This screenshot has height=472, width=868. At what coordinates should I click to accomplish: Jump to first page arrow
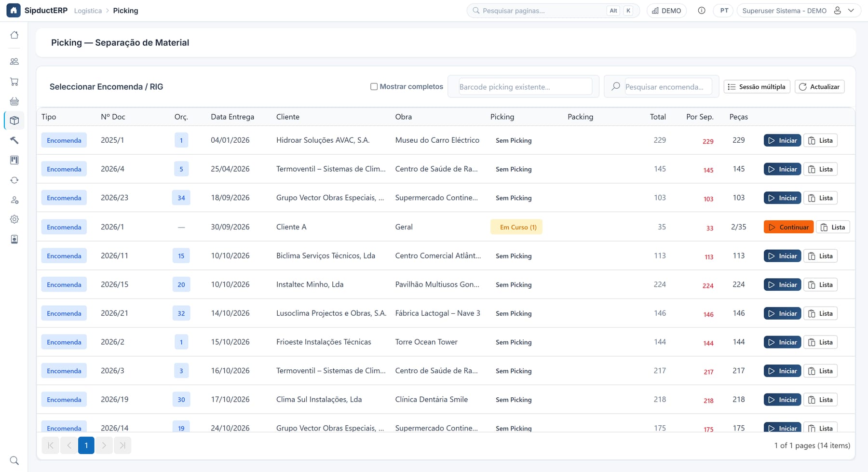51,445
